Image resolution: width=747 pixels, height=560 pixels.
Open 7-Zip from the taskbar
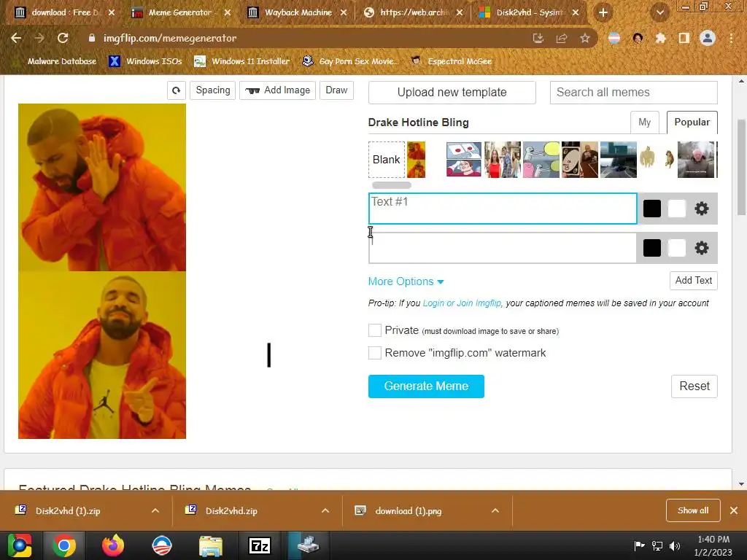260,545
